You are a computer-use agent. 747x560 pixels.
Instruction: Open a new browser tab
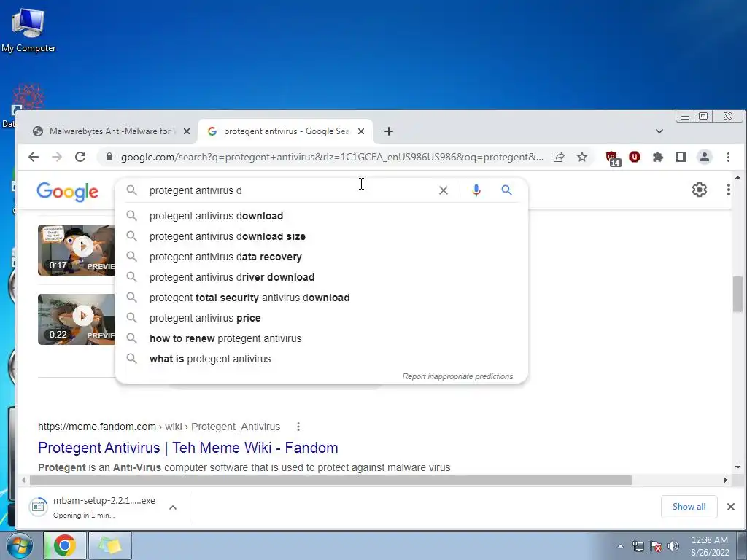pos(389,131)
